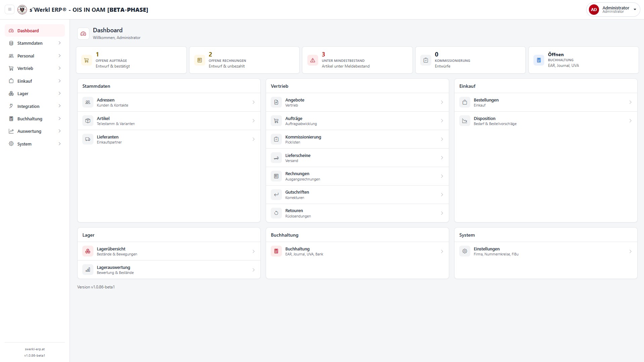Expand the Personal sidebar chevron

[59, 56]
